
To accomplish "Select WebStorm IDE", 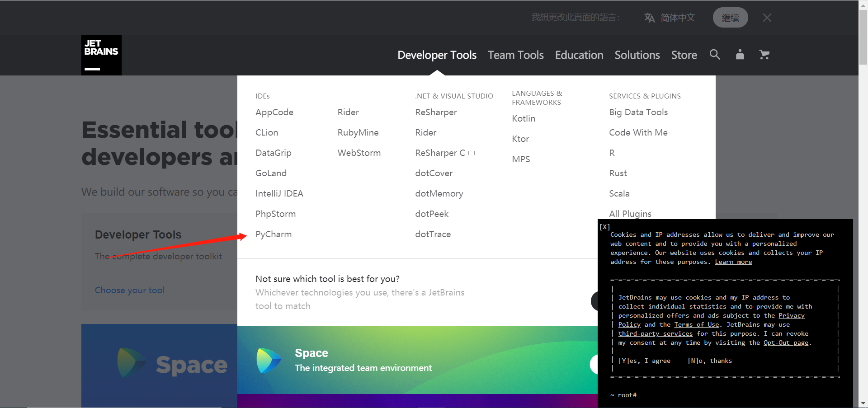I will (359, 153).
